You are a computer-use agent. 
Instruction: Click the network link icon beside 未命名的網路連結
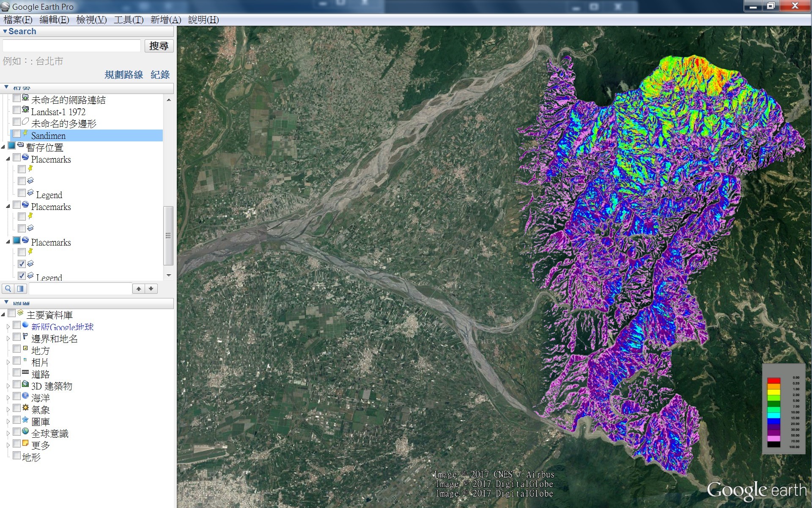tap(25, 98)
